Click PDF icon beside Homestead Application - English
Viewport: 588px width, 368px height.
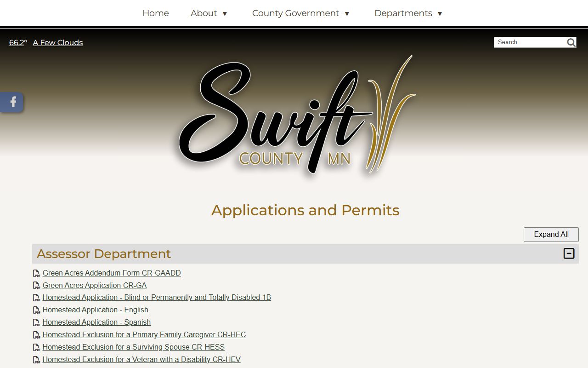(36, 310)
